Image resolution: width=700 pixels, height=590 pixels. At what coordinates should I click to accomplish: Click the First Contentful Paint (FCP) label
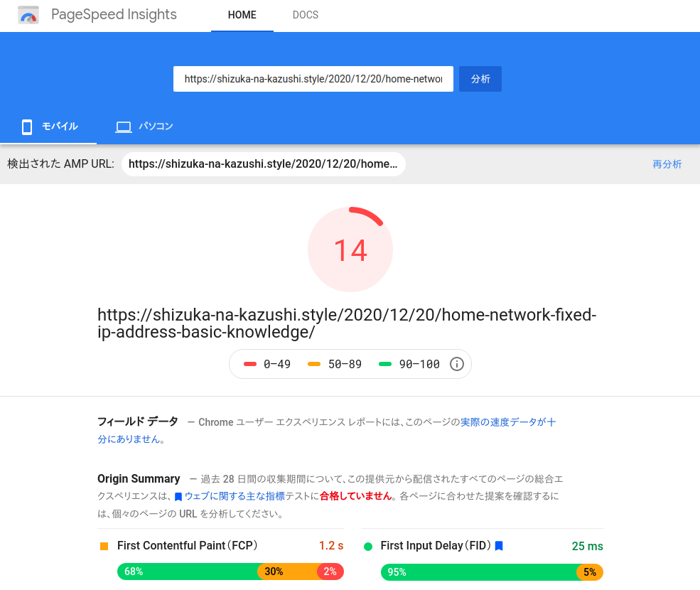coord(188,546)
